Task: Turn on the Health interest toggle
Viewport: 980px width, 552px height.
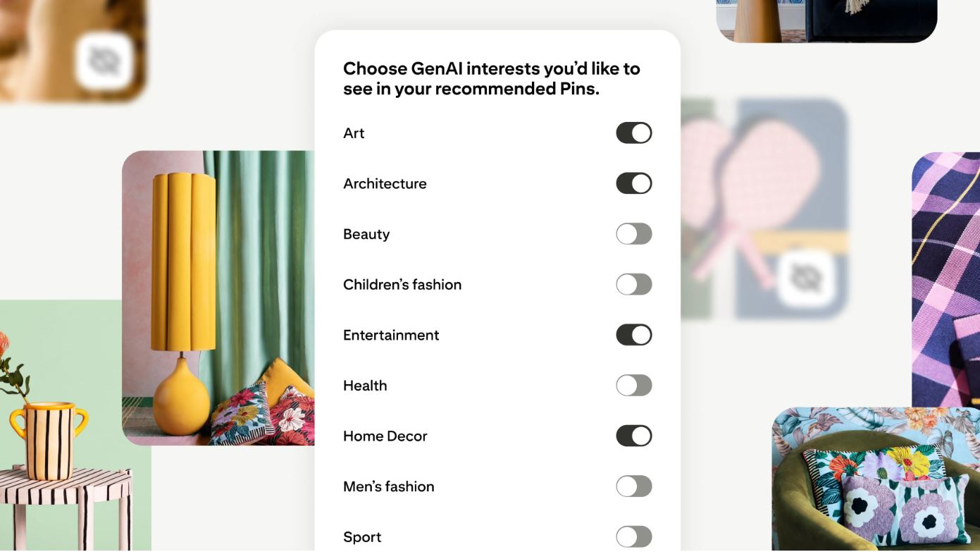Action: [x=633, y=385]
